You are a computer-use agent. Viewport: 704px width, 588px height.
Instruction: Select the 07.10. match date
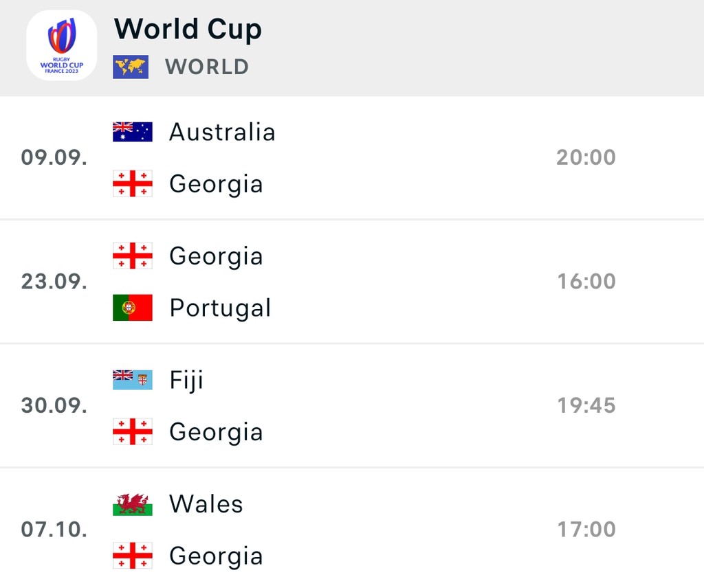[54, 529]
